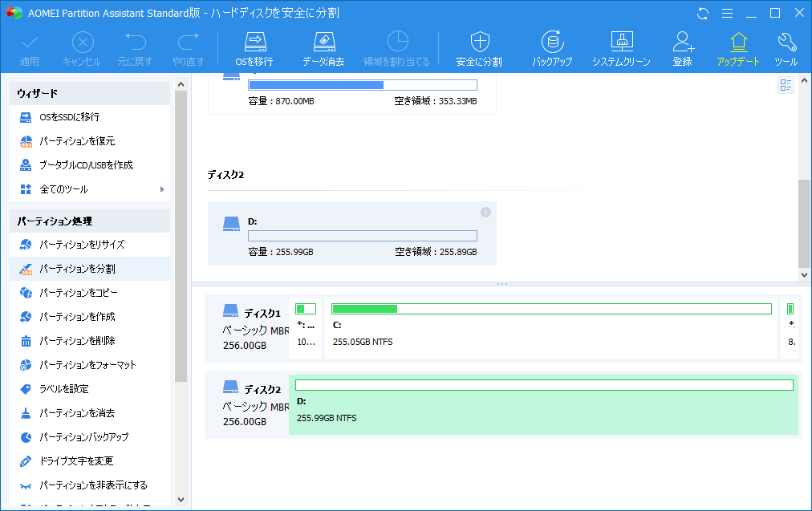Click the panel splitter handle dots
This screenshot has height=511, width=812.
point(501,284)
